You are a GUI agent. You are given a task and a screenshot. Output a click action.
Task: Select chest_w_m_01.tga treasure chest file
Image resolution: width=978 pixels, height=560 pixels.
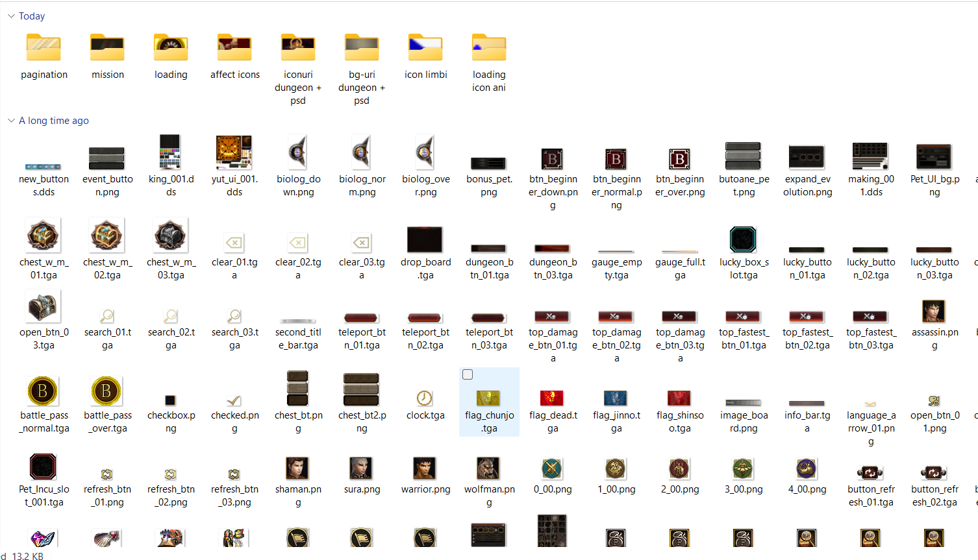[44, 236]
